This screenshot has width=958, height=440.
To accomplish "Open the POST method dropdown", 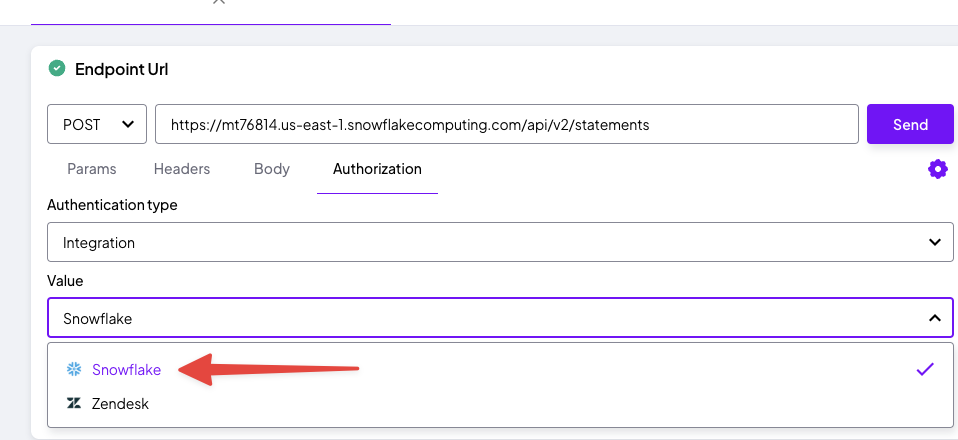I will 97,124.
